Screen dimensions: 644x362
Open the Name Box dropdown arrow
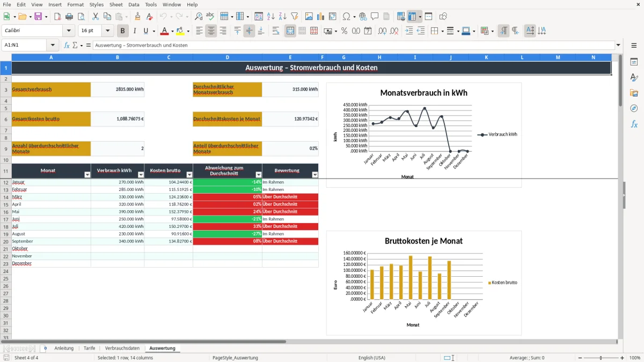(x=53, y=45)
